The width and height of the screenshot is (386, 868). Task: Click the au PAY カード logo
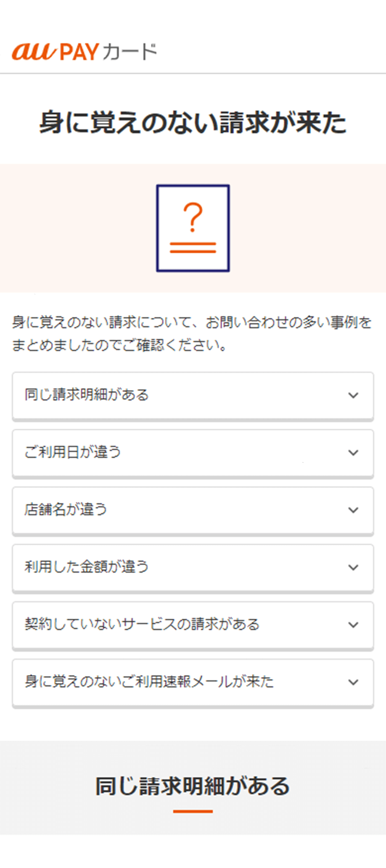point(84,52)
